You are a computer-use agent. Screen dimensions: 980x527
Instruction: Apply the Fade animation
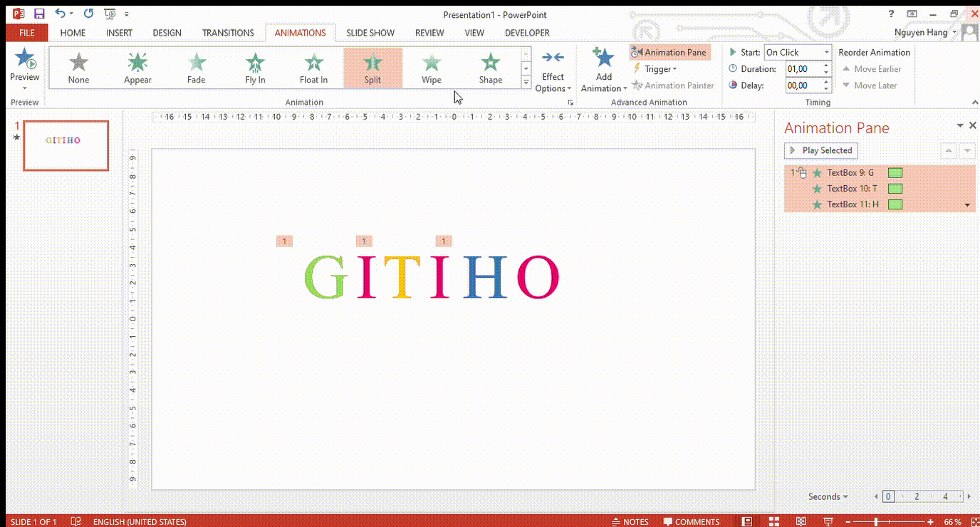point(196,68)
